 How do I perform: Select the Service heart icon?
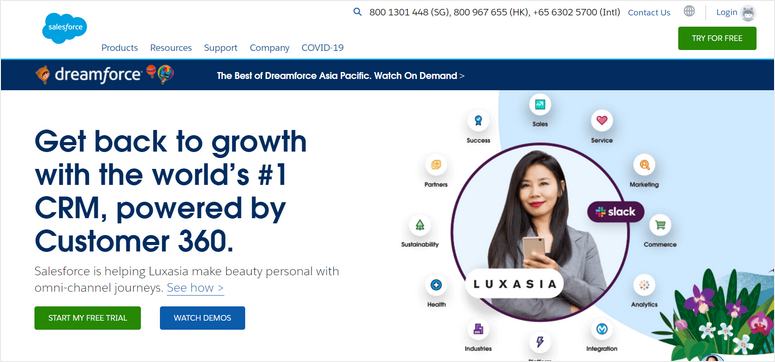[602, 120]
